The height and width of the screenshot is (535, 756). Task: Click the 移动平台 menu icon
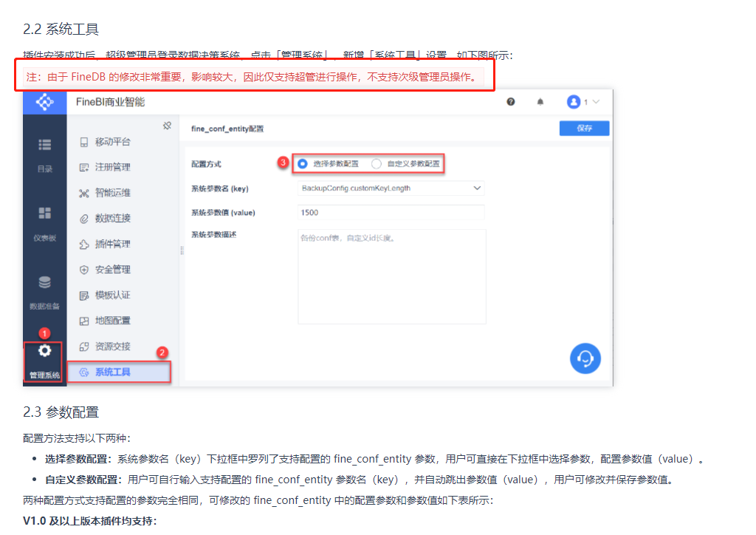coord(84,142)
